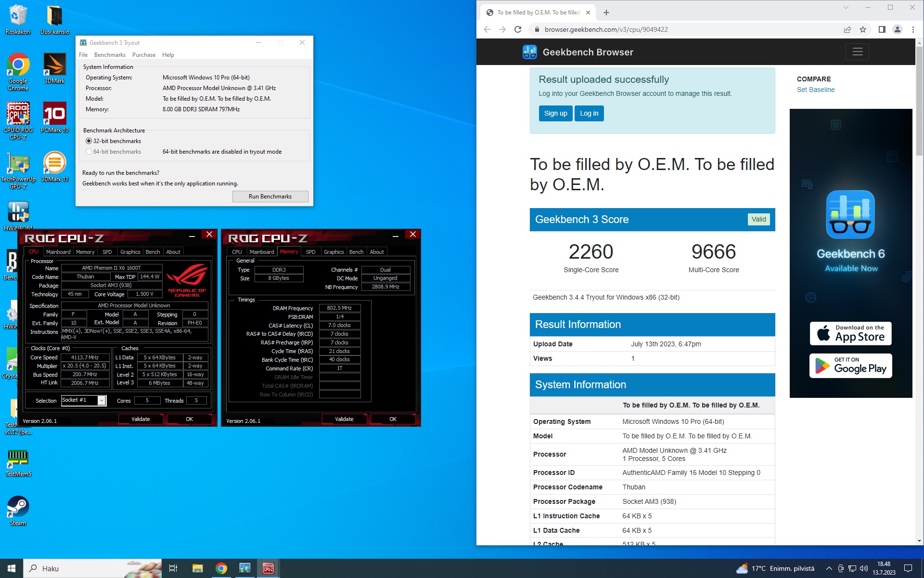Open Help menu in Geekbench 3
Screen dimensions: 924x578
coord(168,55)
